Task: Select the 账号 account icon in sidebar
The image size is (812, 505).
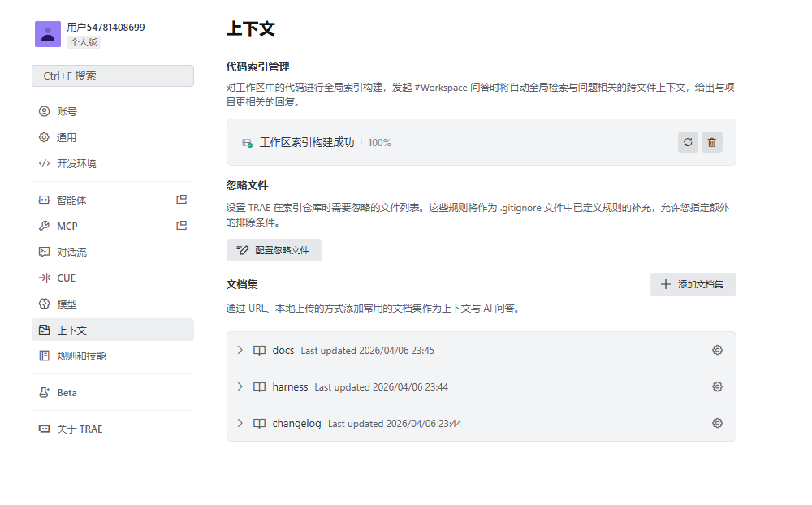Action: click(x=44, y=111)
